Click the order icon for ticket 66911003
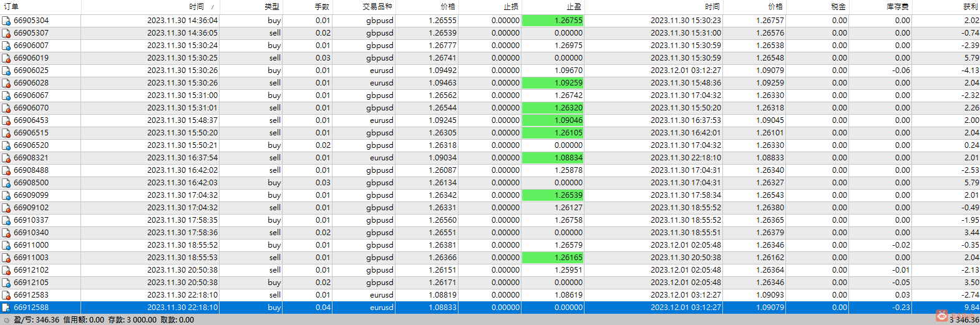This screenshot has height=325, width=980. pyautogui.click(x=6, y=258)
